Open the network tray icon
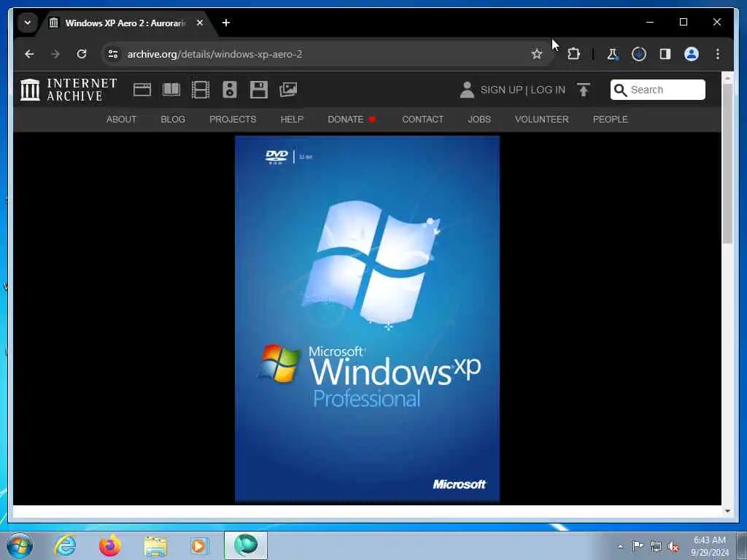 pos(656,547)
